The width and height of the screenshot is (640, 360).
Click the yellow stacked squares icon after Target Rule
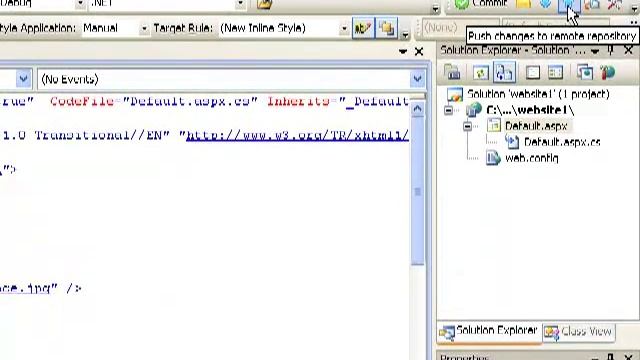(387, 28)
